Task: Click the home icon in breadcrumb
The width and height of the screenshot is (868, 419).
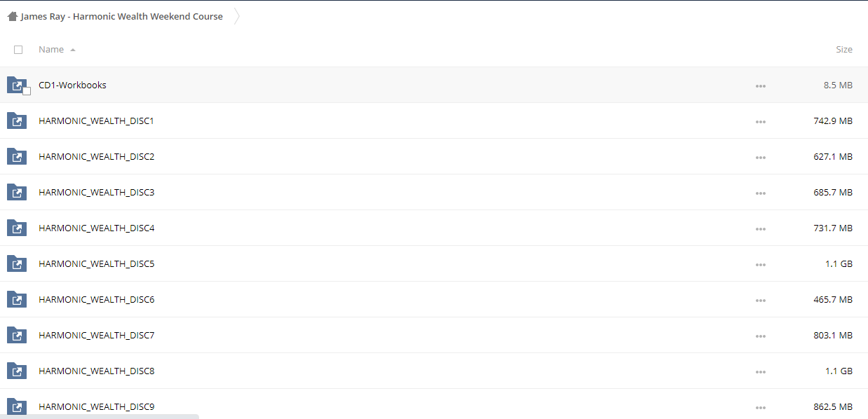Action: point(13,16)
